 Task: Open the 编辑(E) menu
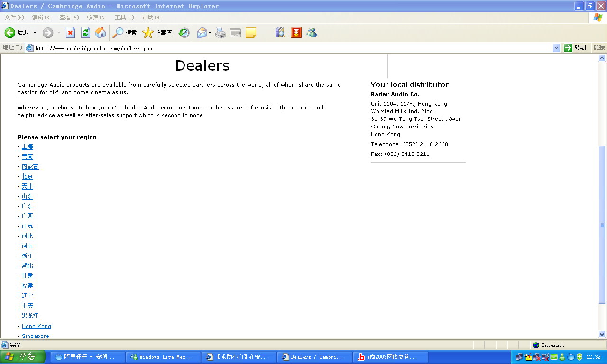[42, 18]
